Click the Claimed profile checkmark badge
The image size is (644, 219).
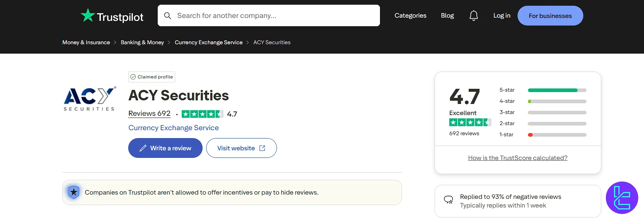pyautogui.click(x=133, y=77)
